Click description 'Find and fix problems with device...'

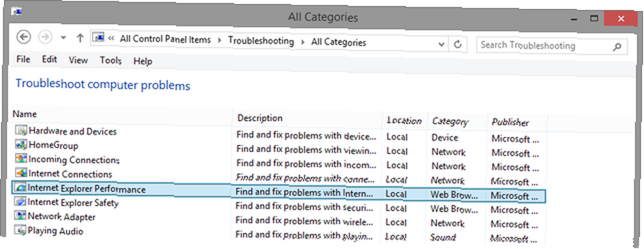click(x=307, y=135)
